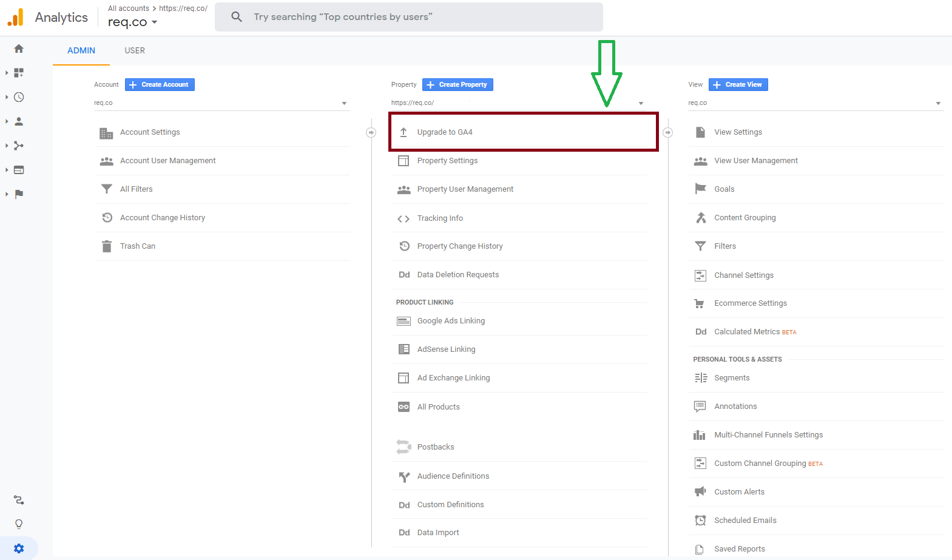Open Audience person icon in sidebar
Image resolution: width=952 pixels, height=560 pixels.
19,121
